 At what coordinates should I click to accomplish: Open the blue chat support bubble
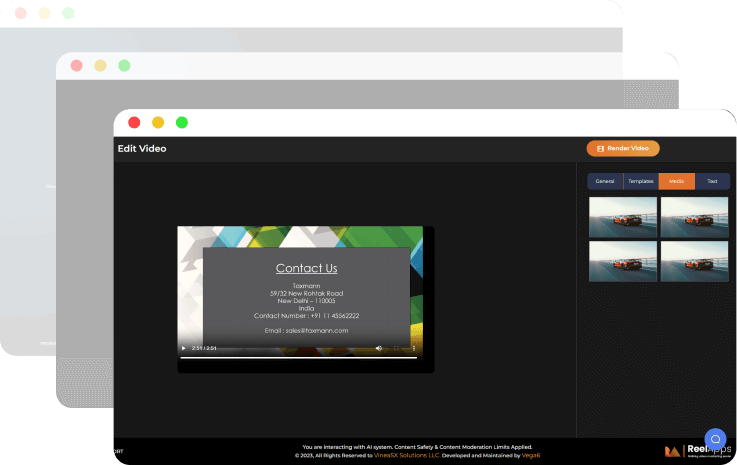715,439
